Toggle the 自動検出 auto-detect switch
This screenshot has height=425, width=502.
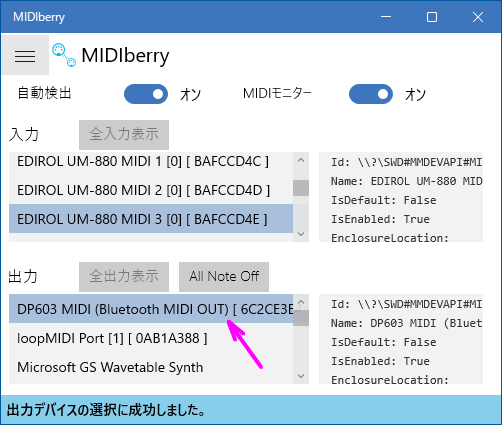click(x=146, y=94)
